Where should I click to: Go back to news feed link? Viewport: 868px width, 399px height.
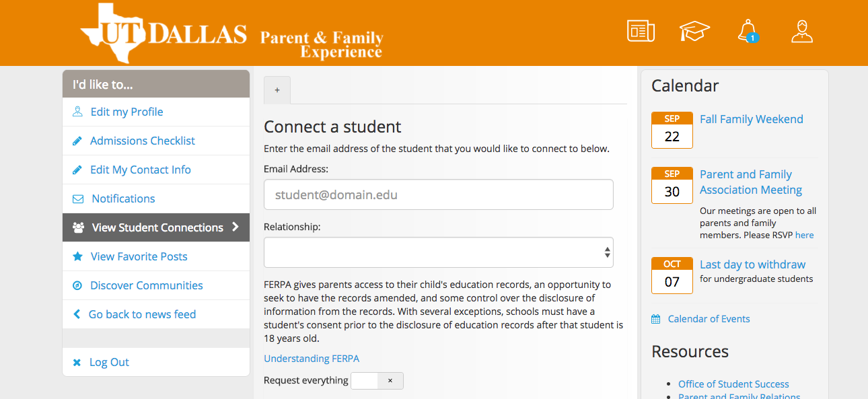click(156, 314)
